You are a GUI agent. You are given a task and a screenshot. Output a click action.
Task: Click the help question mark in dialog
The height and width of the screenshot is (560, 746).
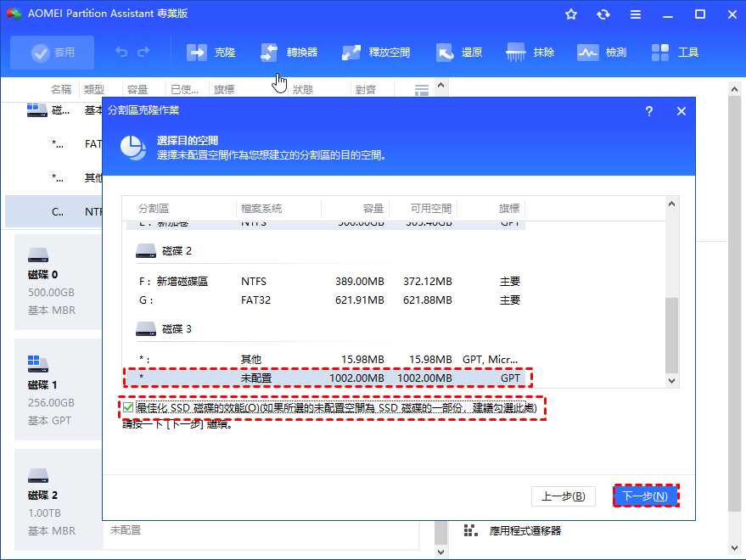pos(649,111)
